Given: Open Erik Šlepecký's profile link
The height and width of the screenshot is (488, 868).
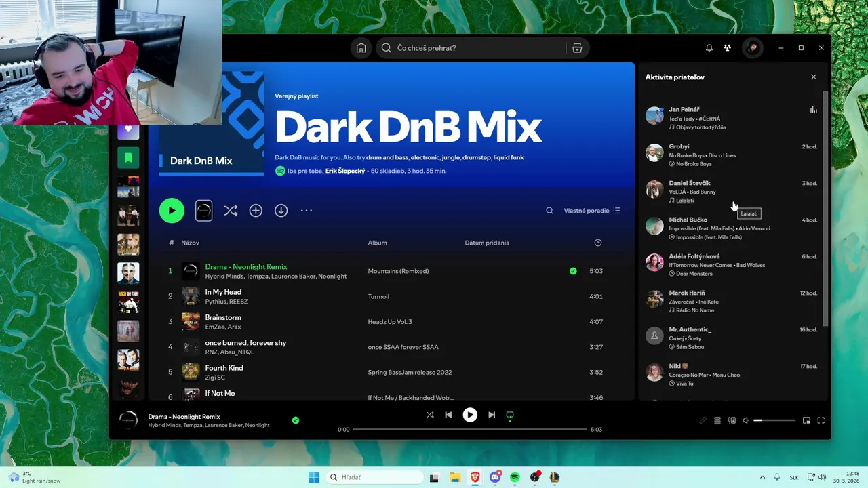Looking at the screenshot, I should point(344,171).
